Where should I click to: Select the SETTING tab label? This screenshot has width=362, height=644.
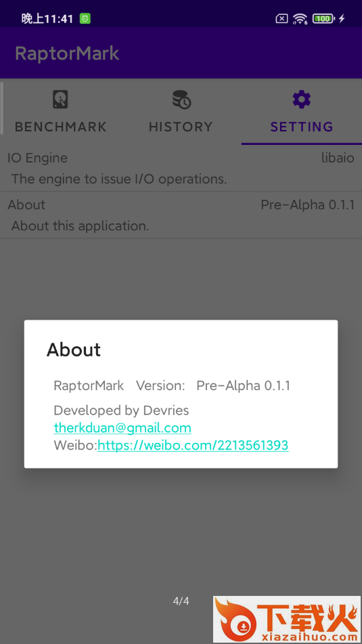pyautogui.click(x=302, y=127)
